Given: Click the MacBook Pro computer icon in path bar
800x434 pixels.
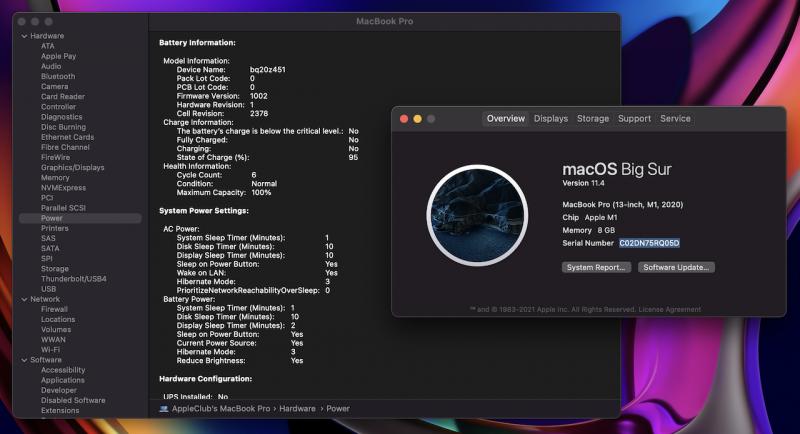Looking at the screenshot, I should (164, 409).
